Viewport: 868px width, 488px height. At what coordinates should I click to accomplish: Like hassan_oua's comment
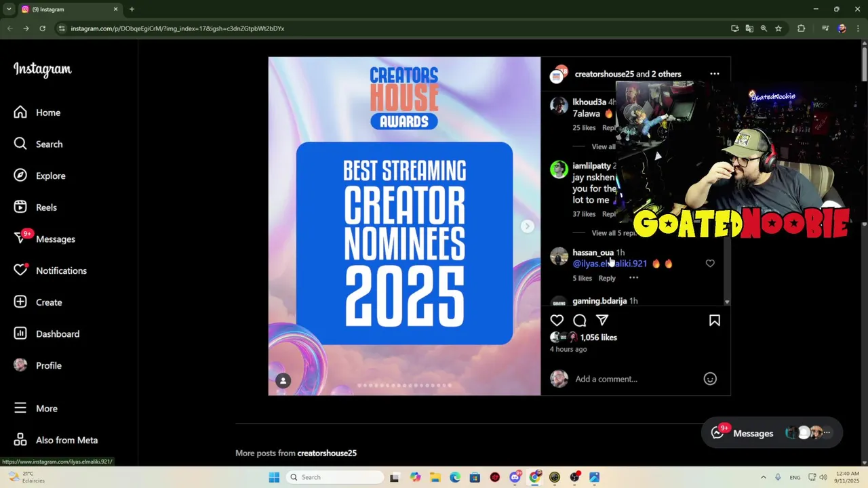[x=710, y=264]
